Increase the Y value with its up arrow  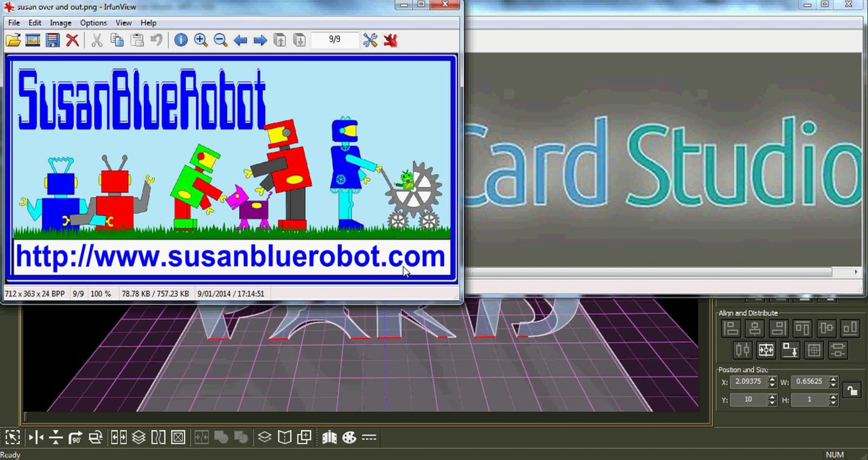772,397
